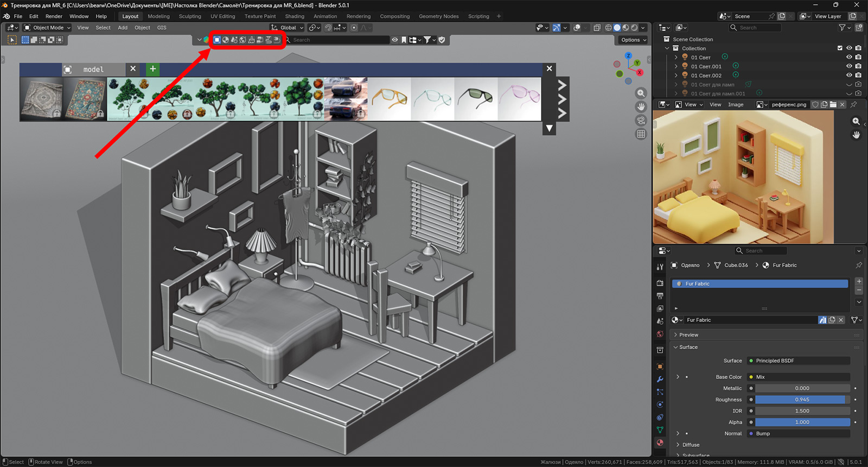
Task: Expand the 01 Свет tree item
Action: pos(676,57)
